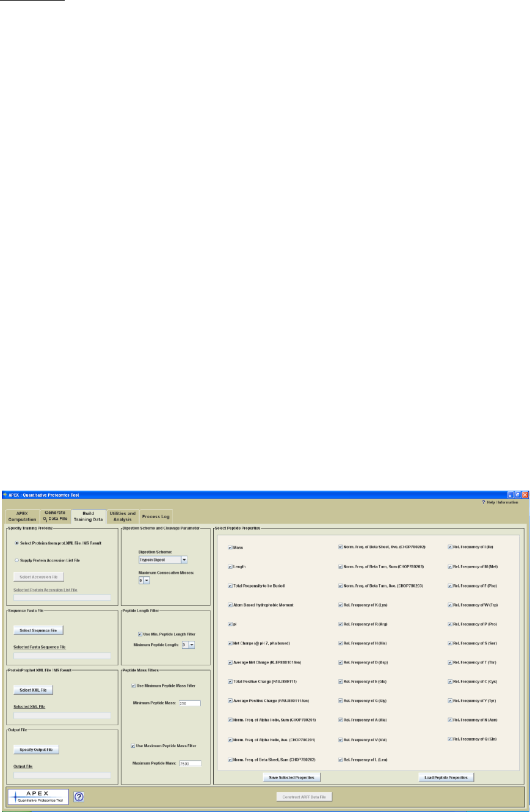
Task: Uncheck Rel. Frequency of T (Thr)
Action: (x=450, y=662)
